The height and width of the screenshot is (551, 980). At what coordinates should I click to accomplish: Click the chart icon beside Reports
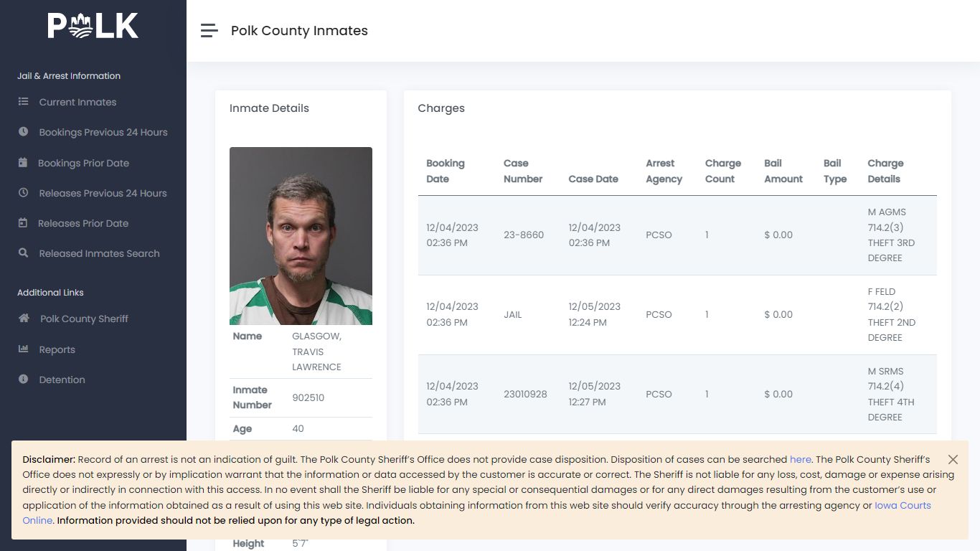click(x=24, y=349)
